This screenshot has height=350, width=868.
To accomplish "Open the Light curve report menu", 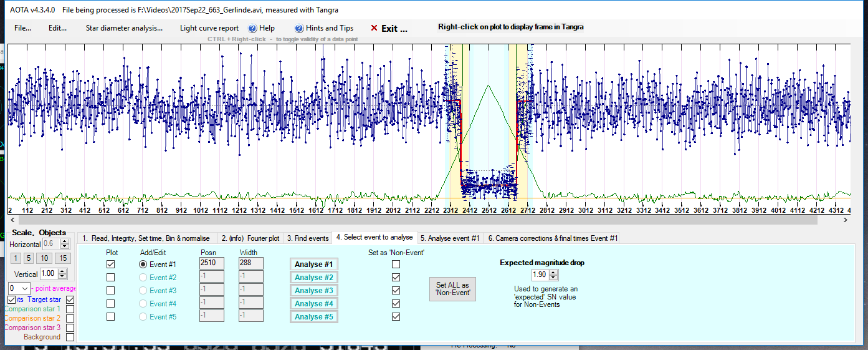I will point(209,28).
